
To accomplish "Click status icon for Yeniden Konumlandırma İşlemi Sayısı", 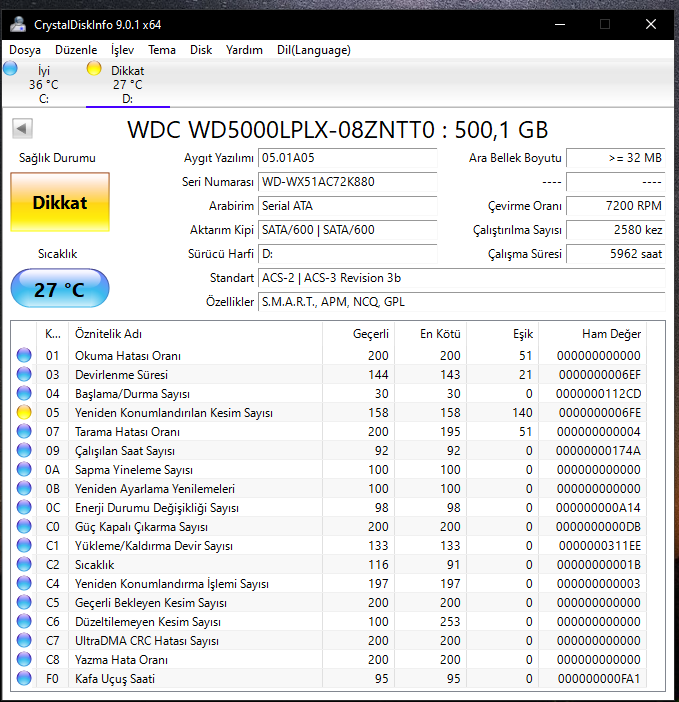I will [x=24, y=583].
